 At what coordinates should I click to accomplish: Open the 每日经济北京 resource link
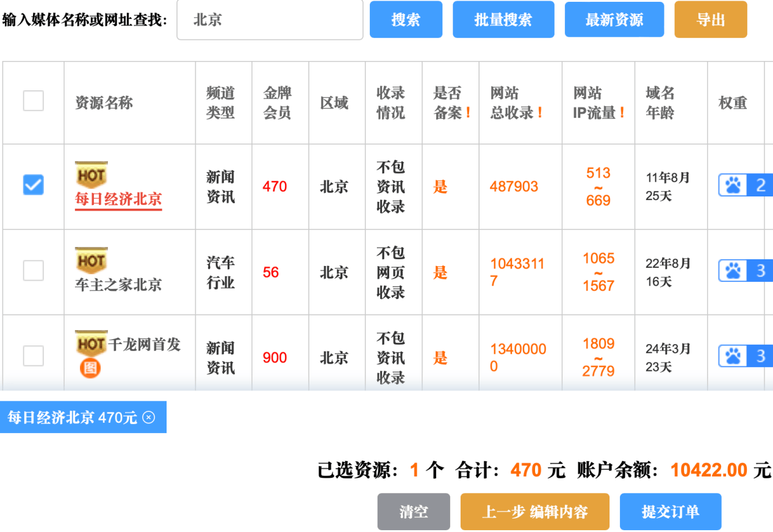tap(118, 199)
